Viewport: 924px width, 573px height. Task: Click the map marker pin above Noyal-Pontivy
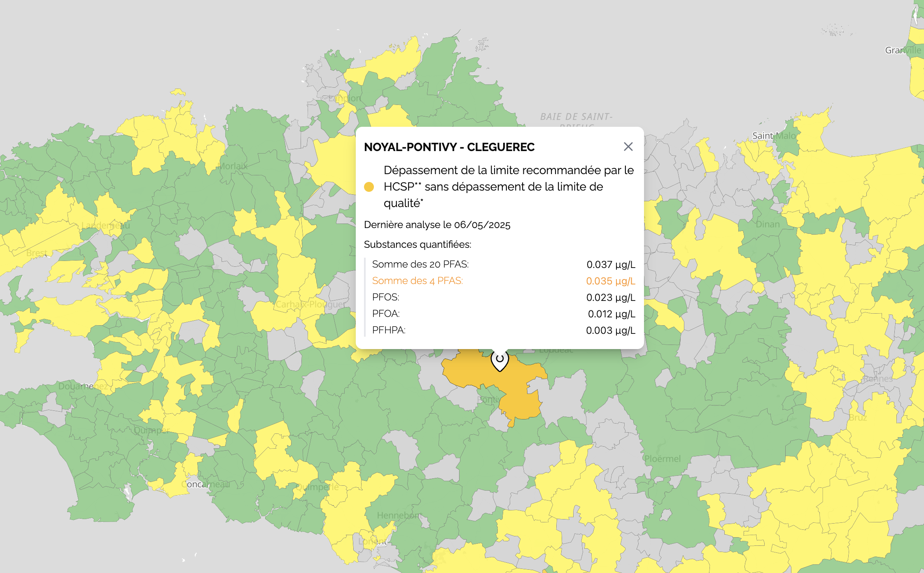pos(500,361)
